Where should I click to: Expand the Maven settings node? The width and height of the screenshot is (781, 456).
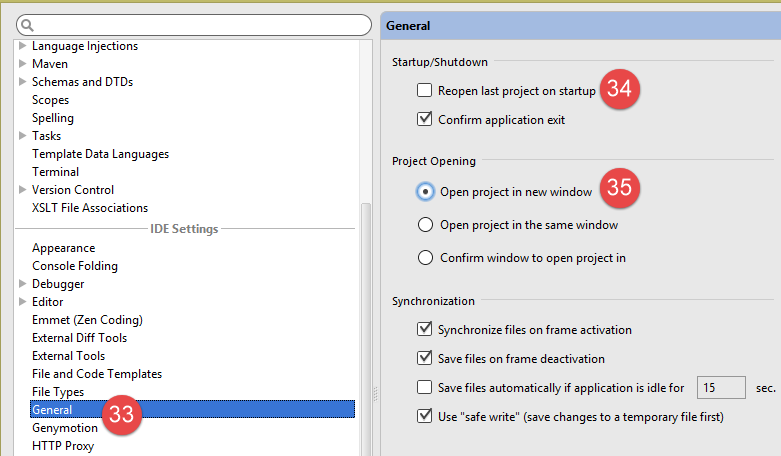point(23,64)
